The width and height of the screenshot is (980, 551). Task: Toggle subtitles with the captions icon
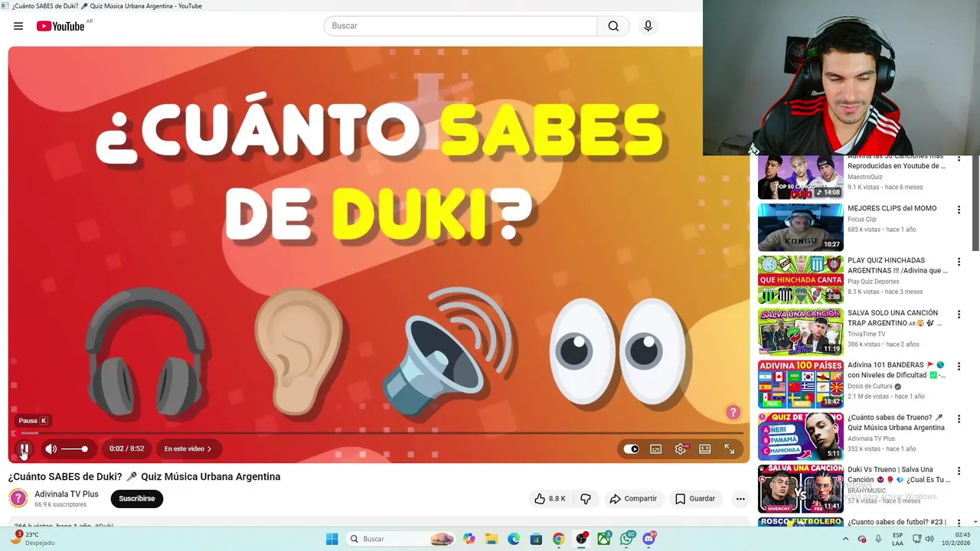(655, 449)
